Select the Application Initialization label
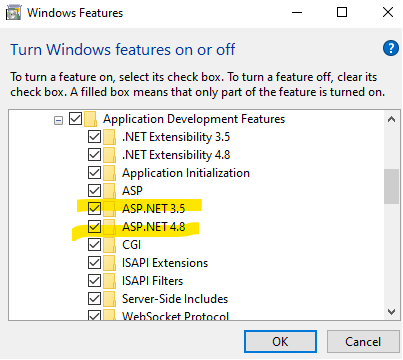Image resolution: width=403 pixels, height=360 pixels. [x=186, y=173]
